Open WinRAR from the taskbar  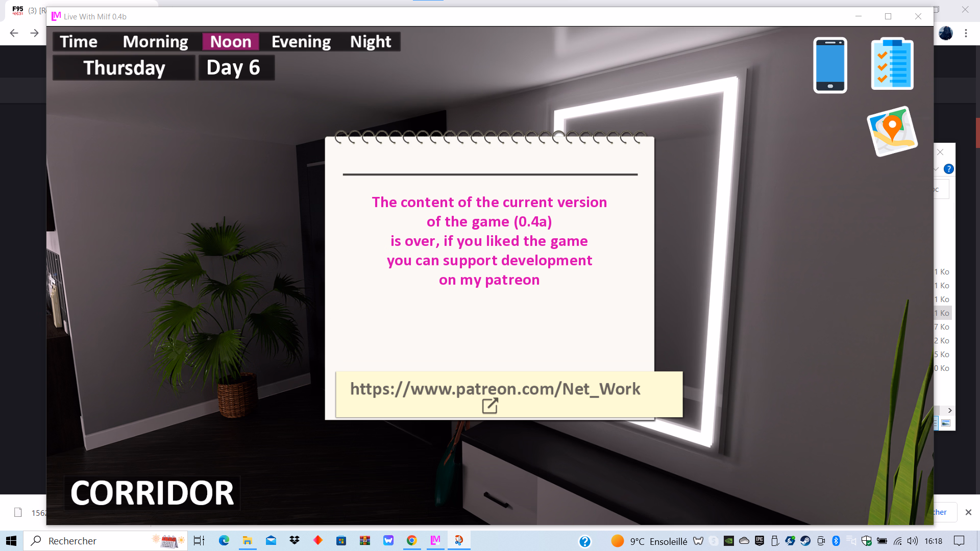pyautogui.click(x=365, y=541)
